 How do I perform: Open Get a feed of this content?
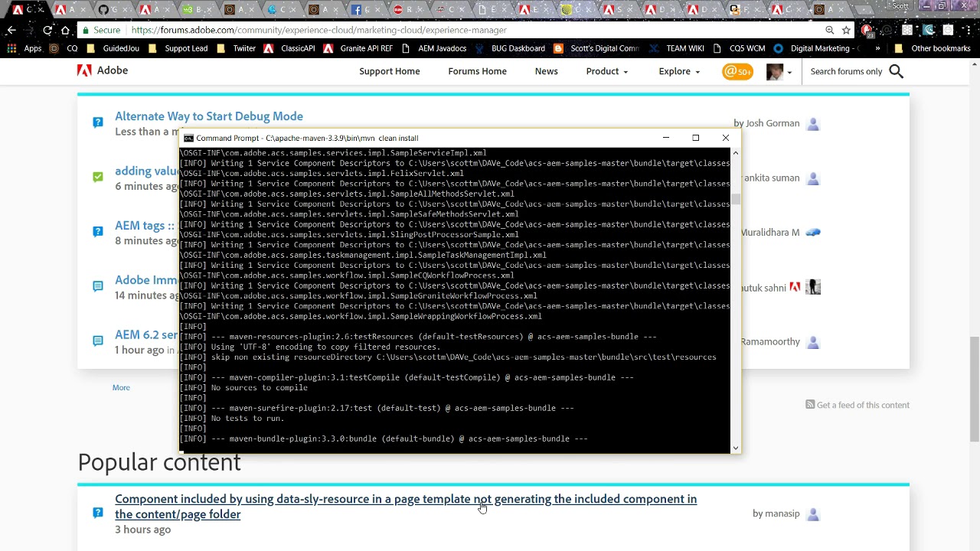pyautogui.click(x=863, y=405)
